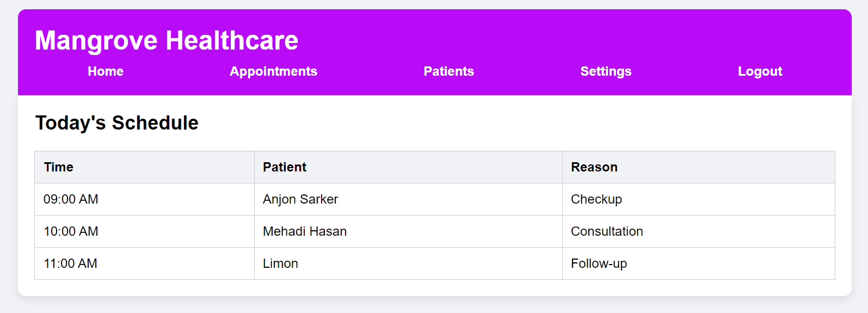Viewport: 868px width, 313px height.
Task: Select patient Mehadi Hasan
Action: pos(305,231)
